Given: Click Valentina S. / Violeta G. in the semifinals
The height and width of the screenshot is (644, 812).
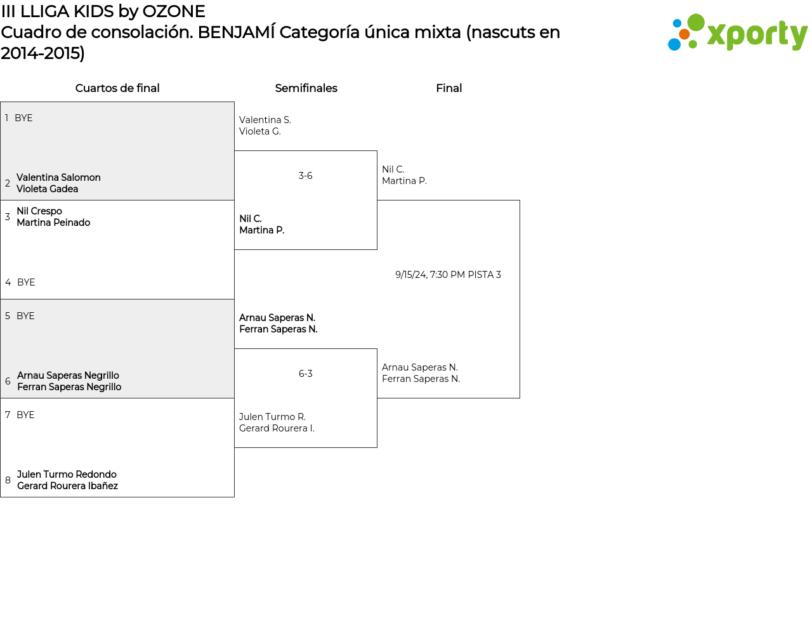Looking at the screenshot, I should pos(265,126).
